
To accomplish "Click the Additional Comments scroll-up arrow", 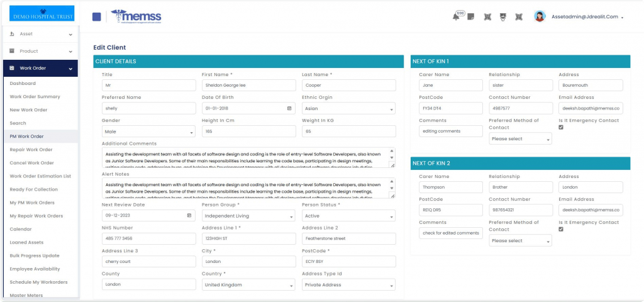I will pyautogui.click(x=392, y=150).
